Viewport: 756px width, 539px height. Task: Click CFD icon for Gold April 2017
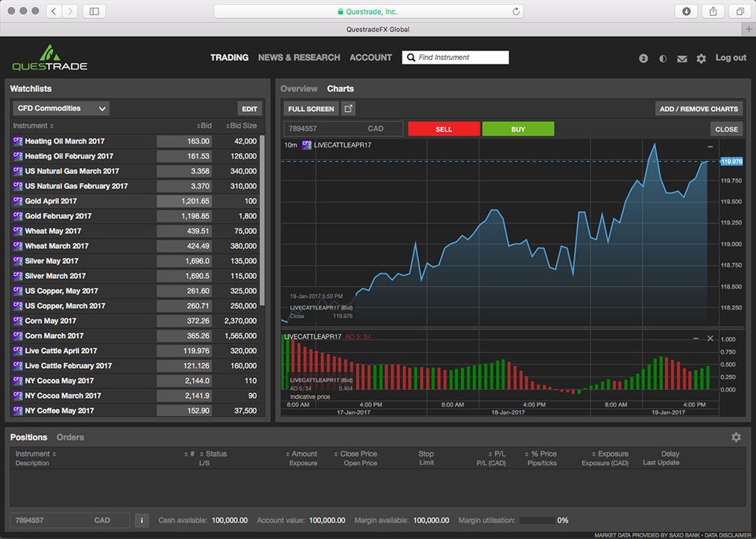pyautogui.click(x=18, y=201)
